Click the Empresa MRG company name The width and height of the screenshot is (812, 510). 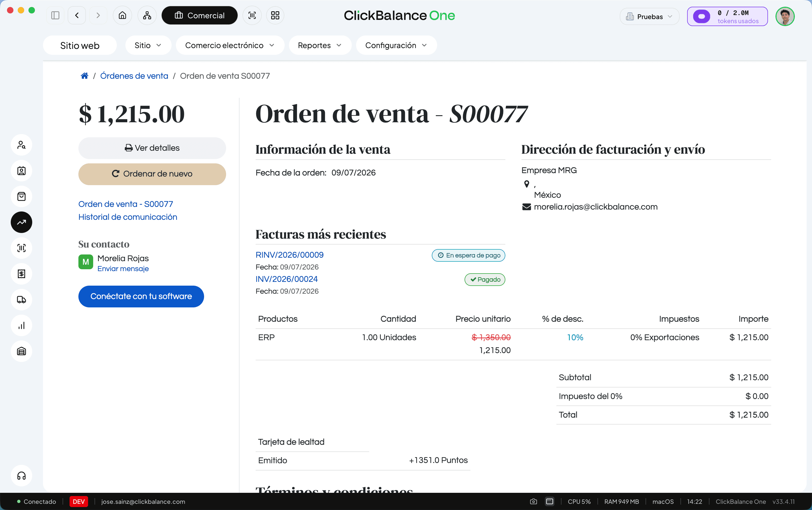[549, 170]
